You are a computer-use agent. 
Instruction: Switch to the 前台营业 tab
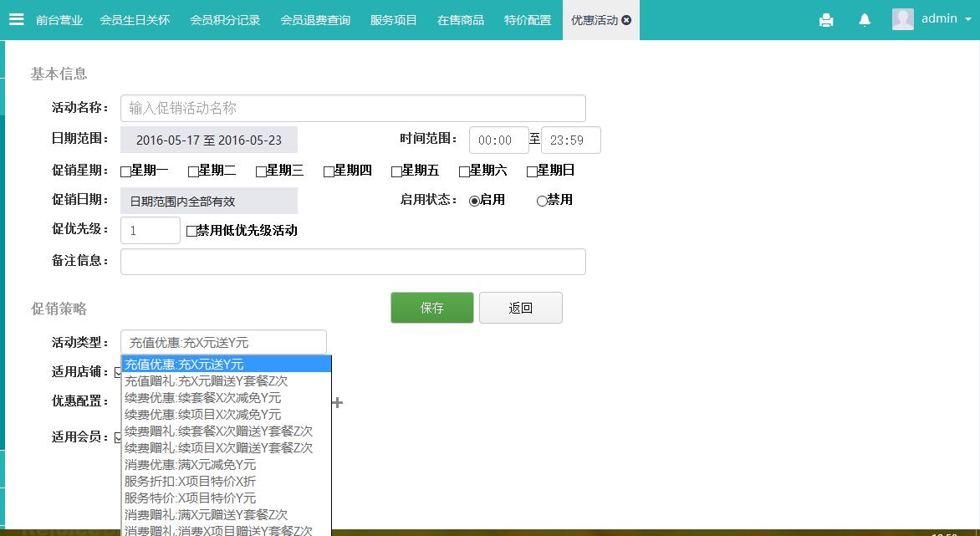coord(59,20)
